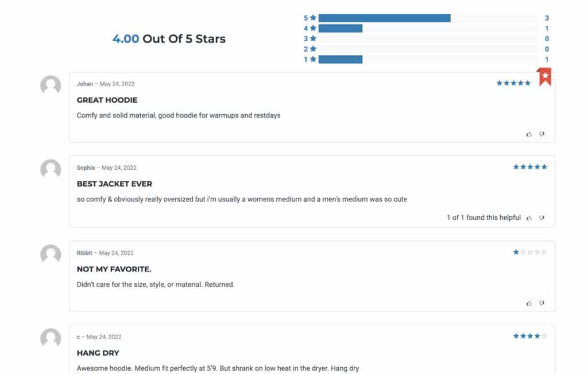Mark Ribbit's review as helpful
This screenshot has height=374, width=588.
pyautogui.click(x=529, y=303)
